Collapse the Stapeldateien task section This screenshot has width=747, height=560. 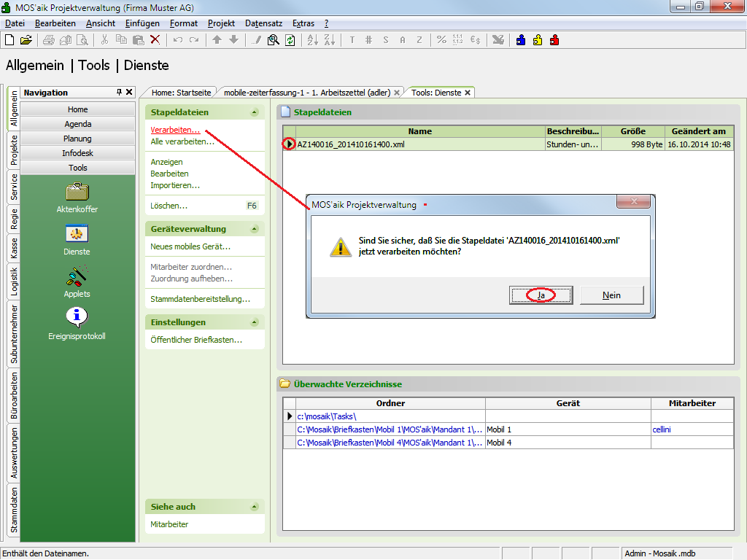[x=254, y=113]
